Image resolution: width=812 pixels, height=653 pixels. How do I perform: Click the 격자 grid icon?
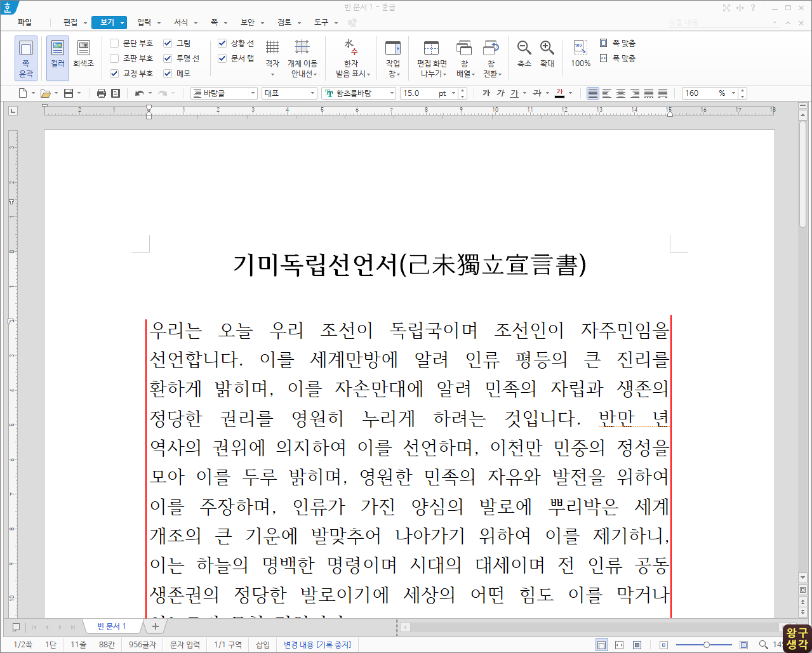tap(272, 47)
